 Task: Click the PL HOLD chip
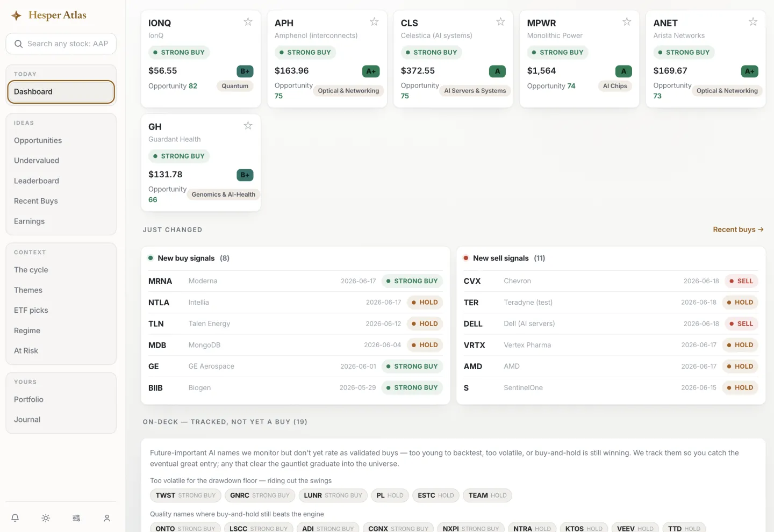[x=390, y=495]
